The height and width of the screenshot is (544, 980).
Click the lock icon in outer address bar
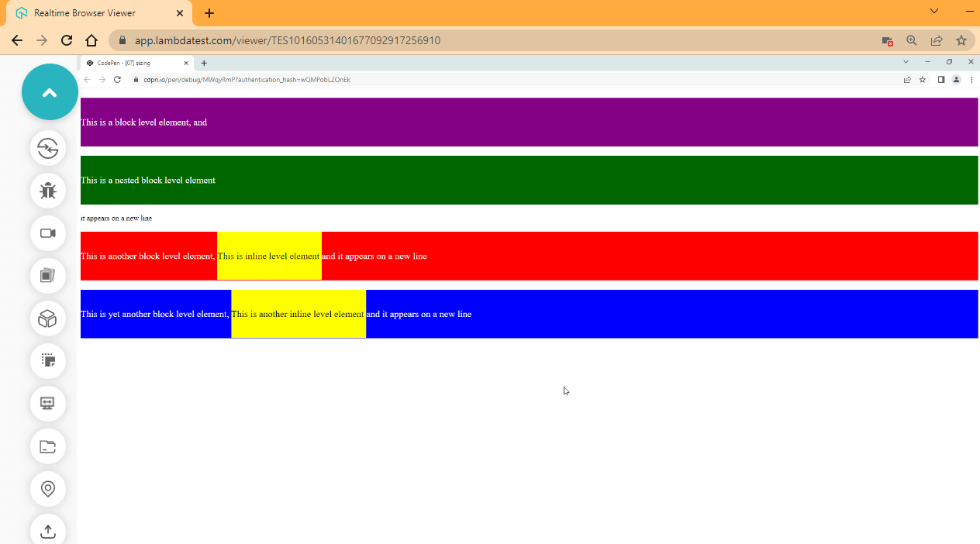click(x=122, y=40)
